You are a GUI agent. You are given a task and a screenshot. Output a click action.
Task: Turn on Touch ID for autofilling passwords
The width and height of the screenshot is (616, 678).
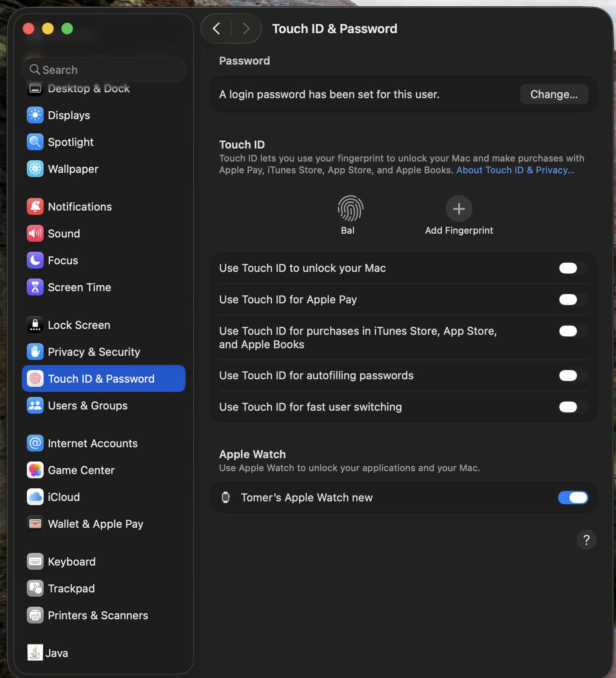(573, 376)
